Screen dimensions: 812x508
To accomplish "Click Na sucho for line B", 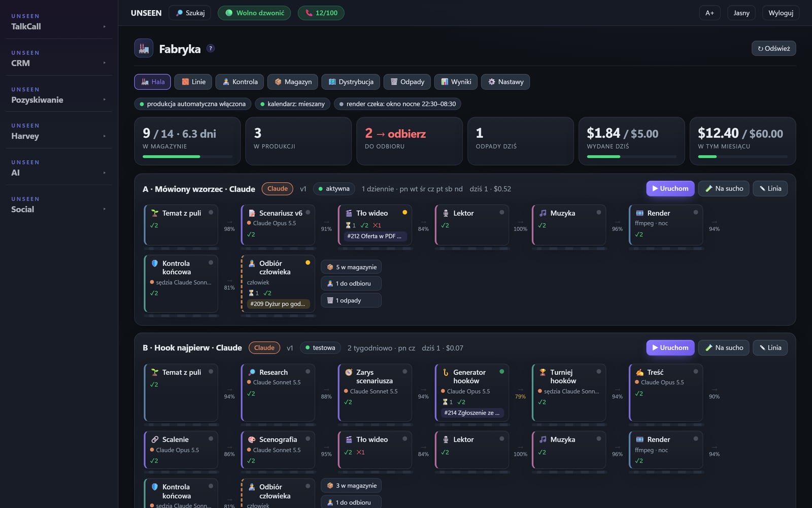I will pyautogui.click(x=724, y=348).
